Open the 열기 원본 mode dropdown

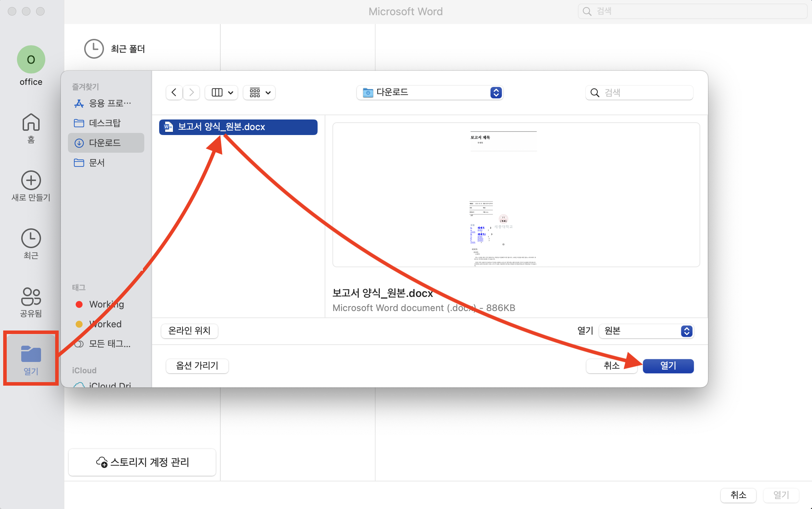pyautogui.click(x=646, y=331)
